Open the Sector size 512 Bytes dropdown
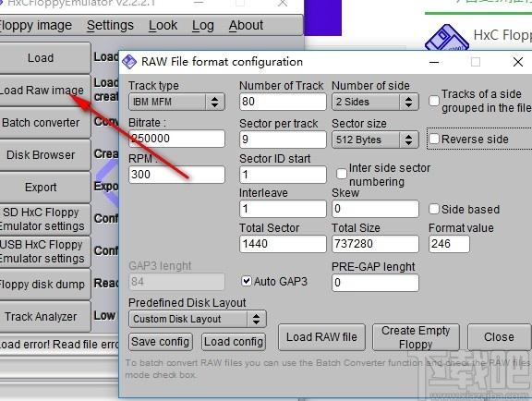Viewport: 532px width, 401px height. (x=375, y=140)
